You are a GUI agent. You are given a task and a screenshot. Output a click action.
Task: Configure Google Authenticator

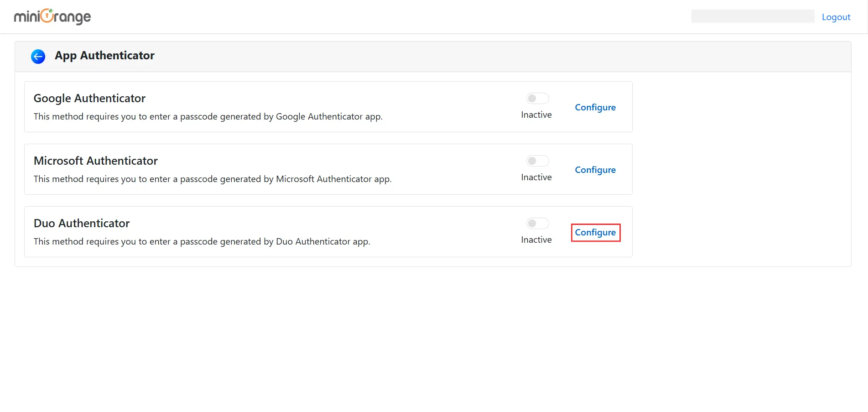(595, 107)
